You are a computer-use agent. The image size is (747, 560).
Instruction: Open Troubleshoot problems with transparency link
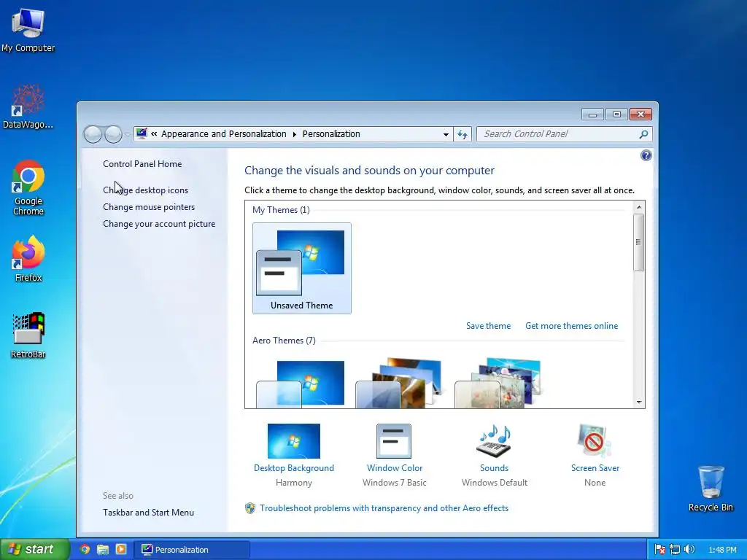point(384,508)
